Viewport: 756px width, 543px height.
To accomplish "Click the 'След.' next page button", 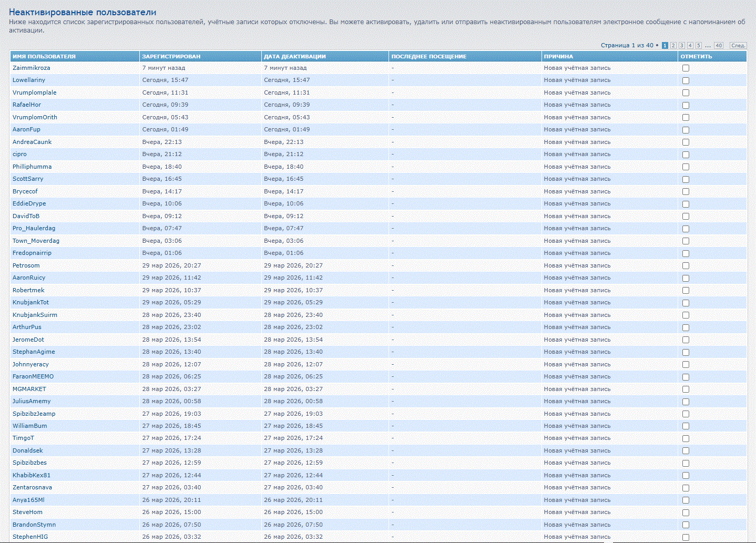I will coord(738,46).
